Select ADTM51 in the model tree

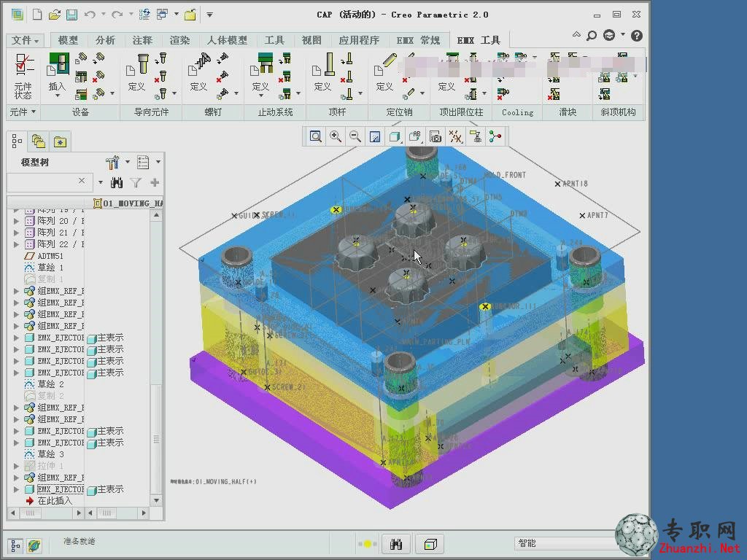(x=50, y=256)
